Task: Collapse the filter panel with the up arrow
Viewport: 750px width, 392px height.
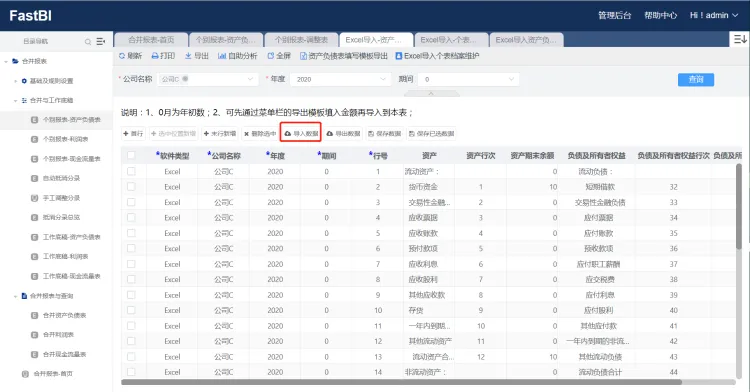Action: click(430, 94)
